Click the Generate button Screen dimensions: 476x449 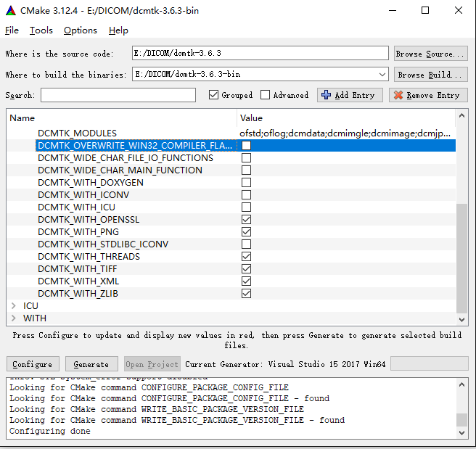(91, 364)
